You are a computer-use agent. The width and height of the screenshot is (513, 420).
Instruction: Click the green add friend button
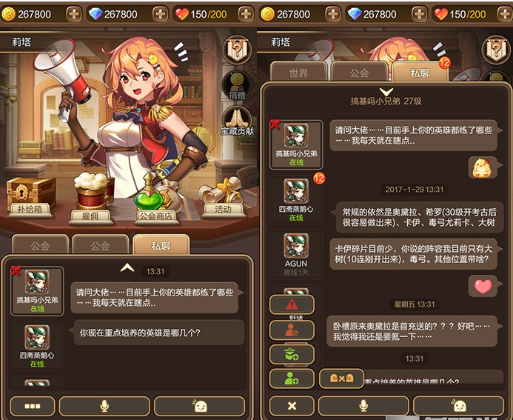tap(292, 379)
